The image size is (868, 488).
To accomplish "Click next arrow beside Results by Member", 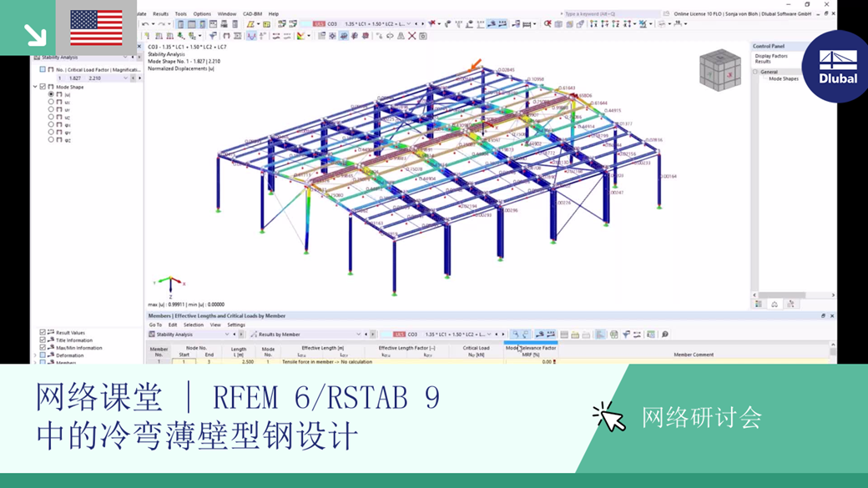I will coord(372,335).
